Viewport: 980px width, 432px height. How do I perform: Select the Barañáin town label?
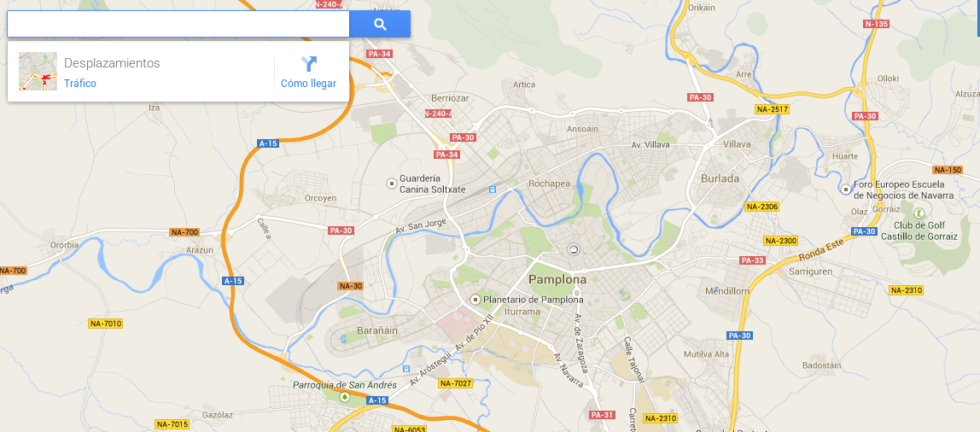(376, 330)
